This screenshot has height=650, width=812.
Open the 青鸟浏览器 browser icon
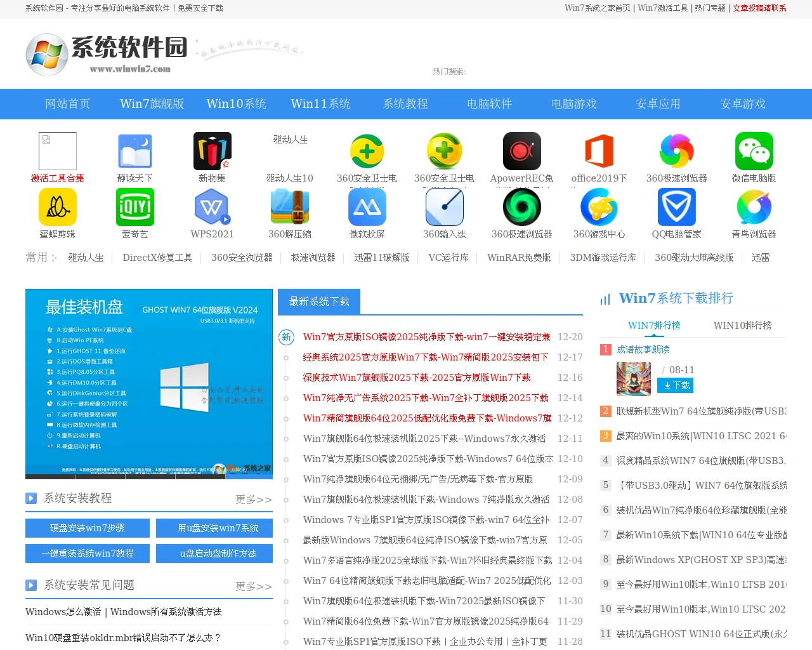click(x=754, y=207)
